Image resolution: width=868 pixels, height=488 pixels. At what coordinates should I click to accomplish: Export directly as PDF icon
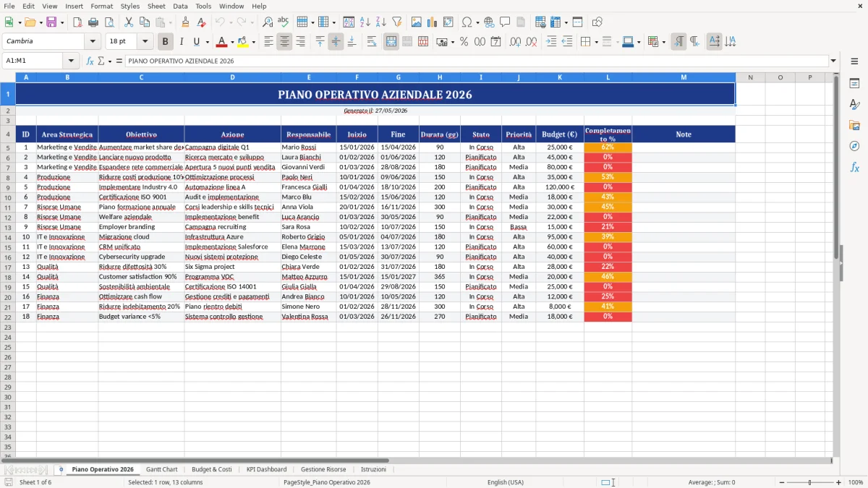tap(77, 22)
